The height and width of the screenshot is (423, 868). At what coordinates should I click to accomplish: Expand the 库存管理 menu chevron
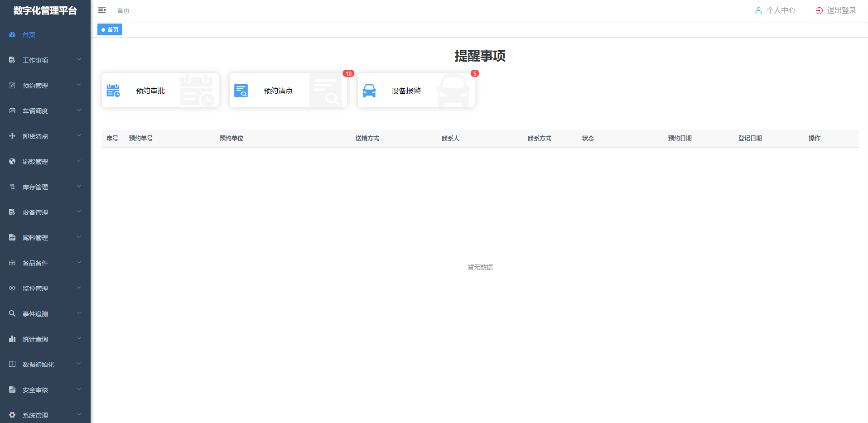click(79, 186)
